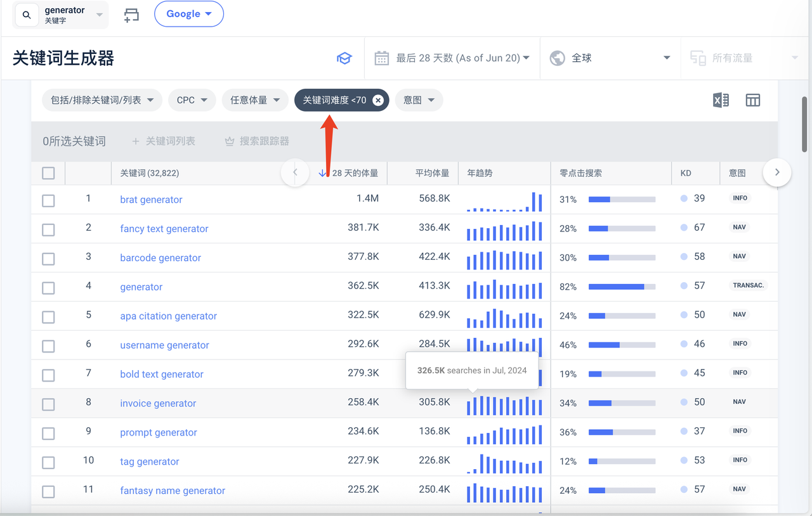Select the invoice generator row checkbox
Image resolution: width=812 pixels, height=516 pixels.
point(48,404)
